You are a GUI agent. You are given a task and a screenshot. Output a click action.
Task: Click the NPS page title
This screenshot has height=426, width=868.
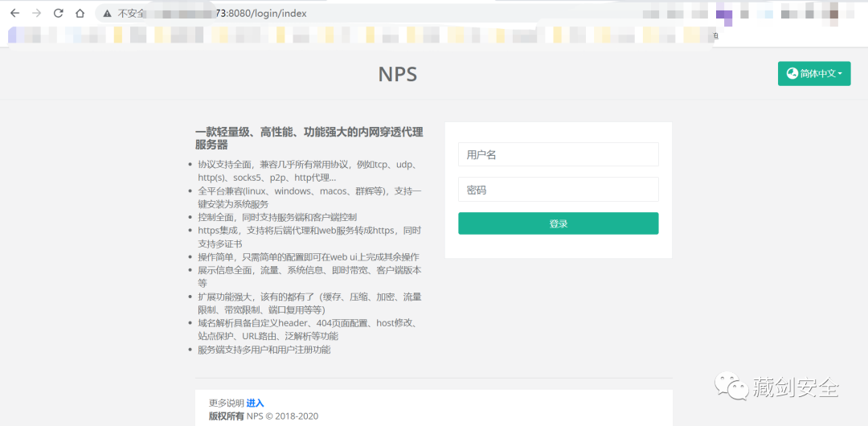[x=398, y=75]
